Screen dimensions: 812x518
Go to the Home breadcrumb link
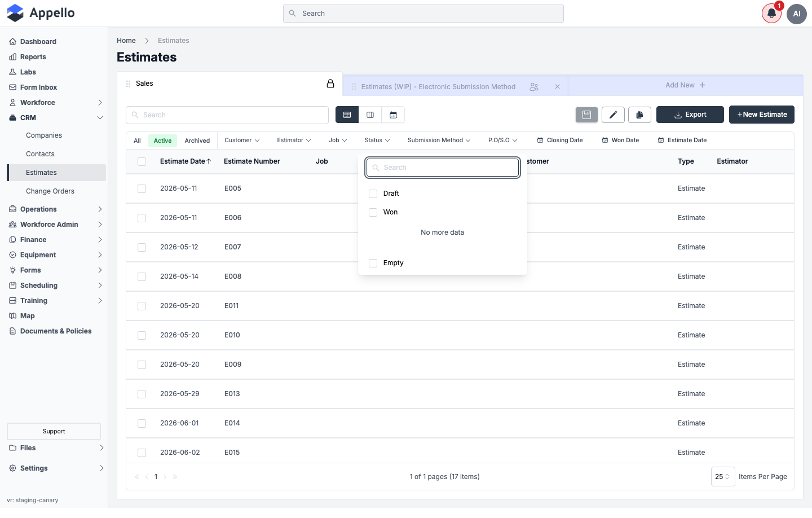click(126, 41)
